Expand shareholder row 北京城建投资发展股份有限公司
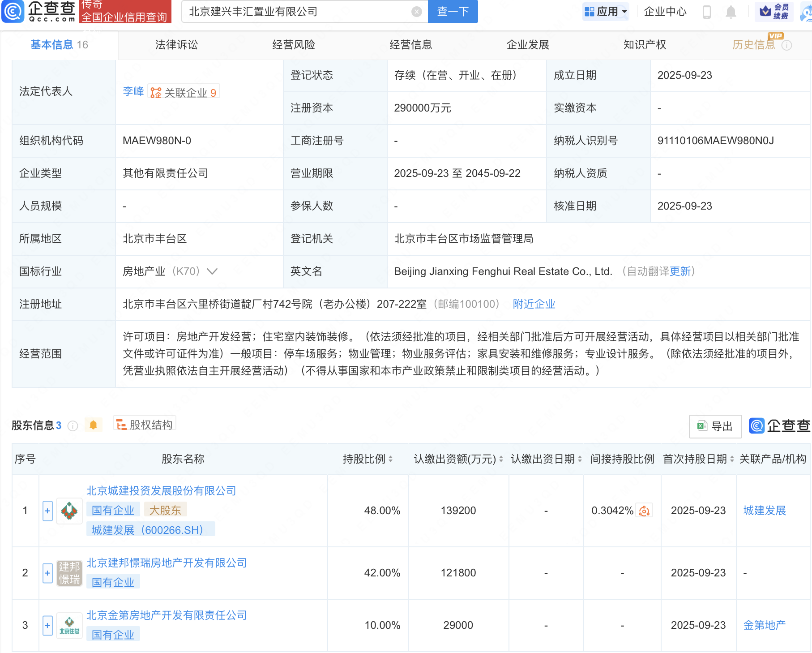812x653 pixels. 47,511
